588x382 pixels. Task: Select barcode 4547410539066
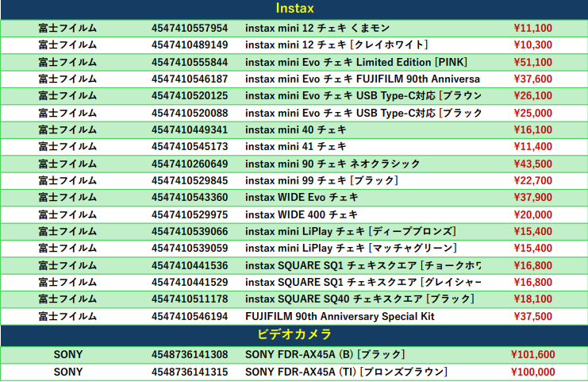click(190, 232)
